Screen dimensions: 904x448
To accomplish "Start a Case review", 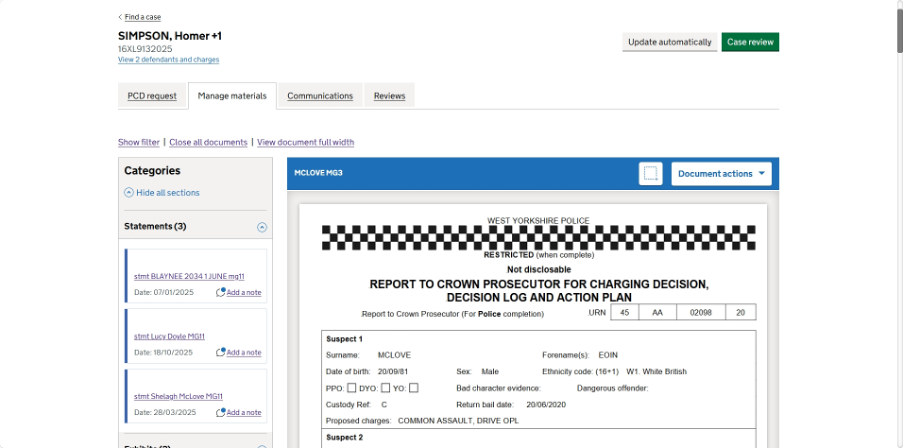I will [x=750, y=42].
